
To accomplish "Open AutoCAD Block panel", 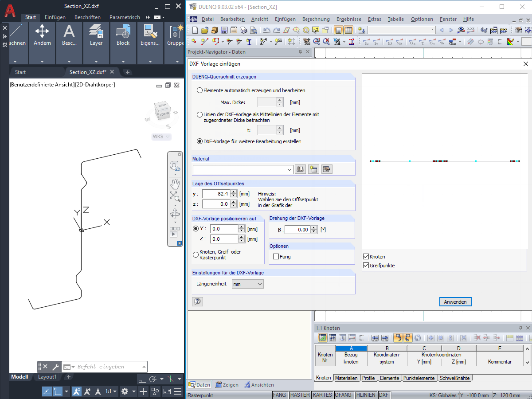I will [123, 35].
